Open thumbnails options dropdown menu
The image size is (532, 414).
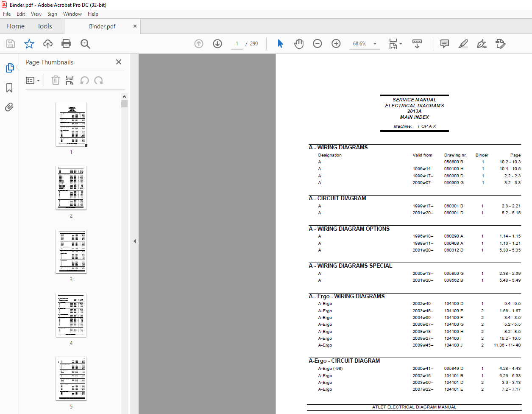coord(33,80)
